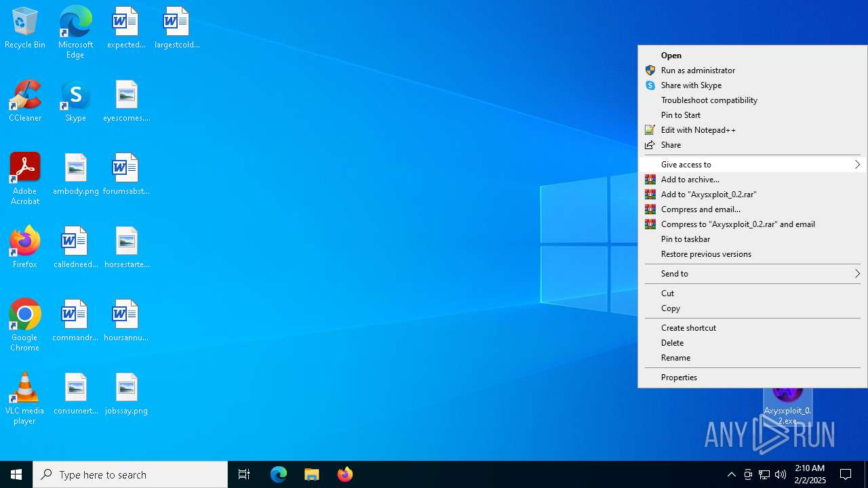Select the Adobe Acrobat desktop shortcut
This screenshot has height=488, width=868.
click(25, 179)
